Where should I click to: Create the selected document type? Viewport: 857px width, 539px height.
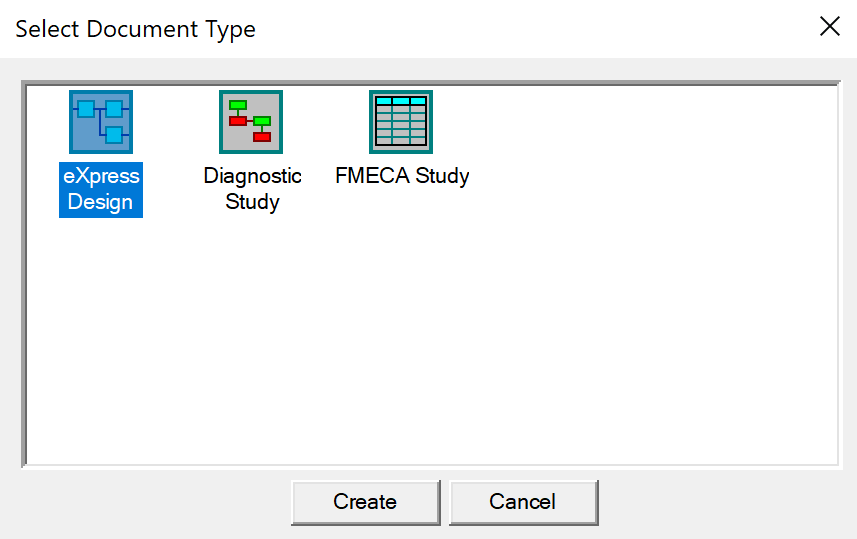366,502
